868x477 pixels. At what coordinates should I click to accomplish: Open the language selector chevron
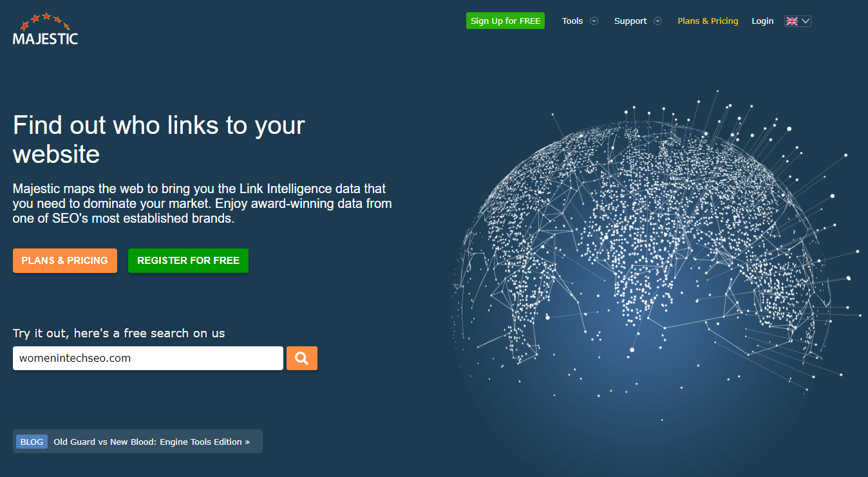pyautogui.click(x=805, y=21)
